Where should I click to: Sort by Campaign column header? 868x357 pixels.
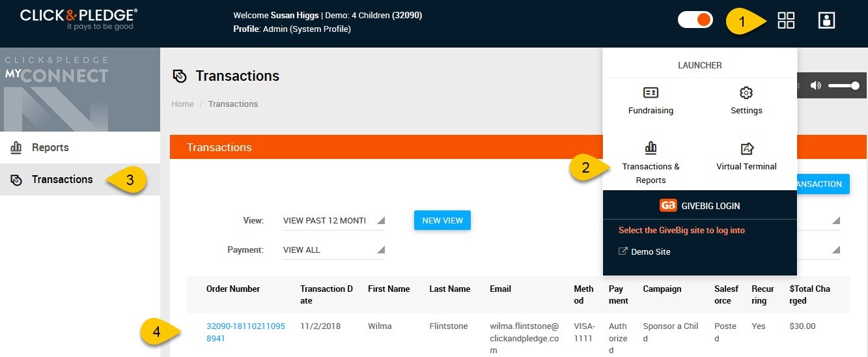coord(662,289)
